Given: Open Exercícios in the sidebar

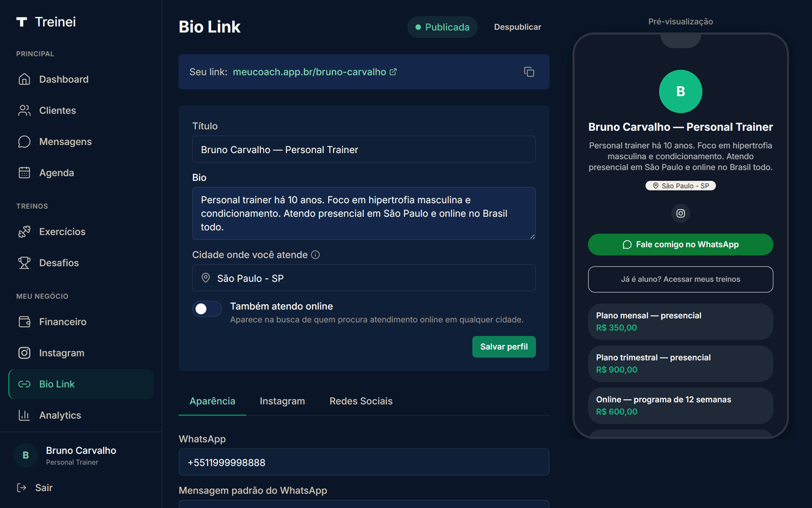Looking at the screenshot, I should coord(81,232).
